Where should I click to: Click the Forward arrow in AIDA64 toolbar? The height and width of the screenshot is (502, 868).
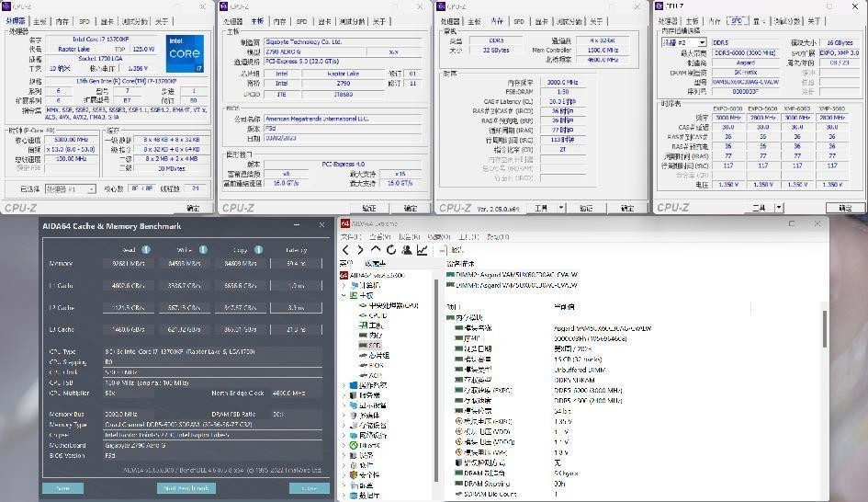click(x=360, y=250)
